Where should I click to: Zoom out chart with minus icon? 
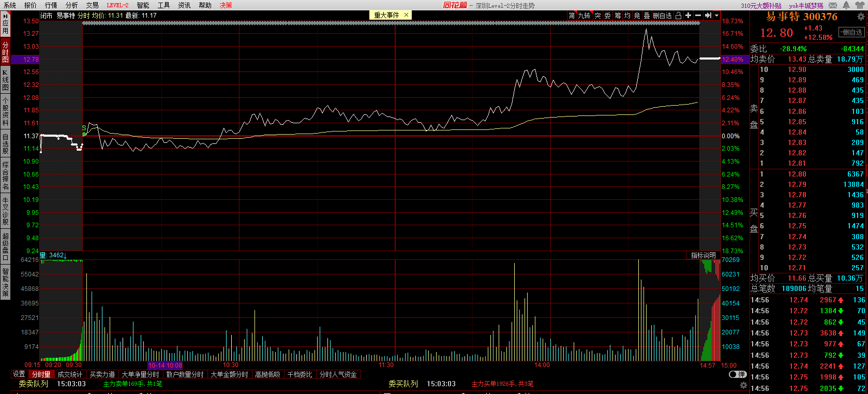[698, 16]
